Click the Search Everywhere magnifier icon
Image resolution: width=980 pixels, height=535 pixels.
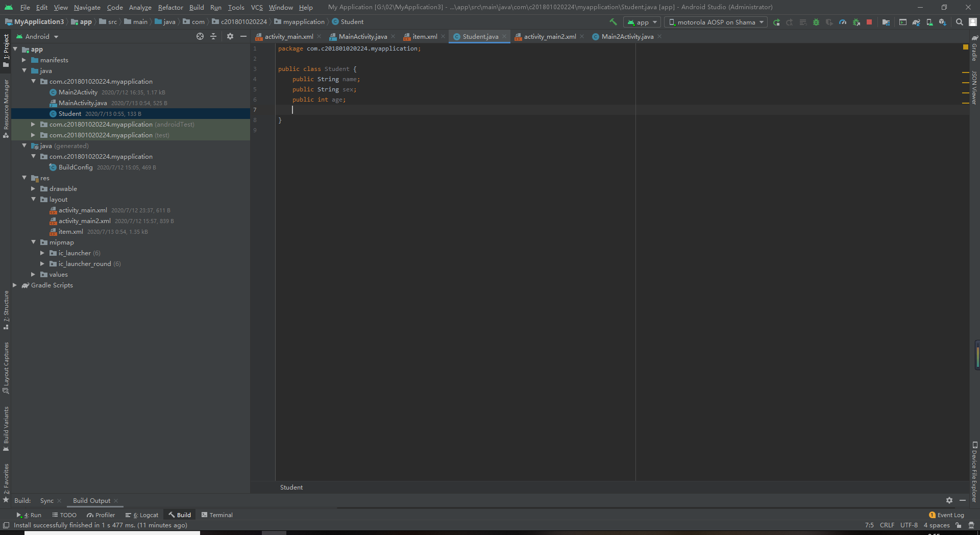coord(960,22)
